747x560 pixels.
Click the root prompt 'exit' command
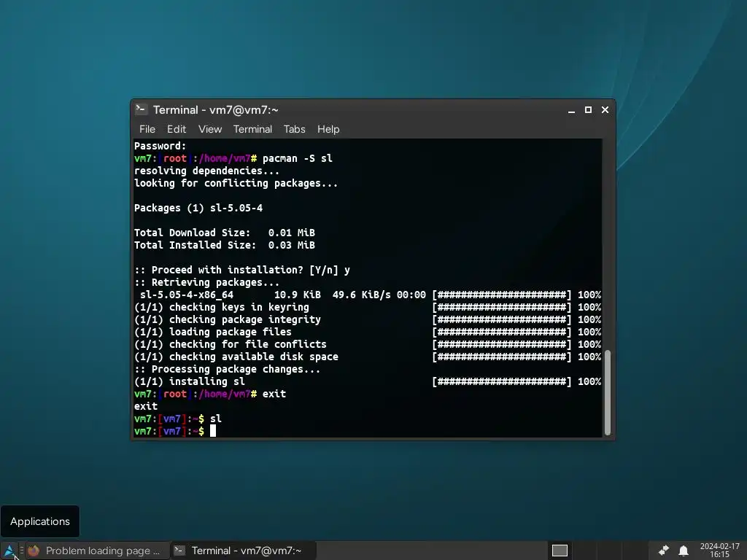(x=274, y=394)
